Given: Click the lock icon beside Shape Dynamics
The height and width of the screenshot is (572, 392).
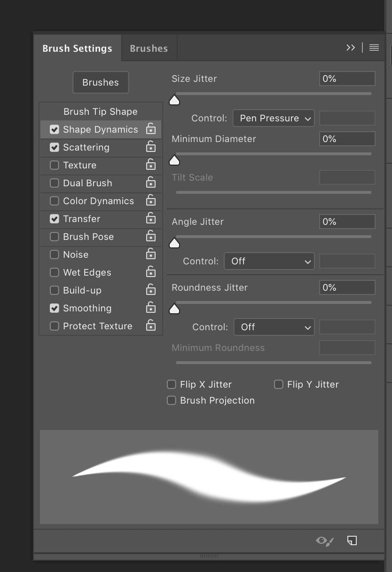Looking at the screenshot, I should pyautogui.click(x=150, y=128).
